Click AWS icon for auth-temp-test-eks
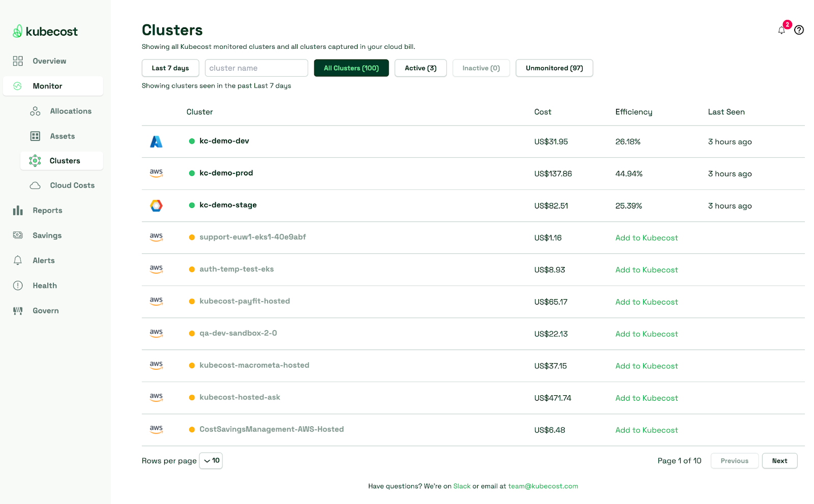The image size is (814, 504). 156,269
